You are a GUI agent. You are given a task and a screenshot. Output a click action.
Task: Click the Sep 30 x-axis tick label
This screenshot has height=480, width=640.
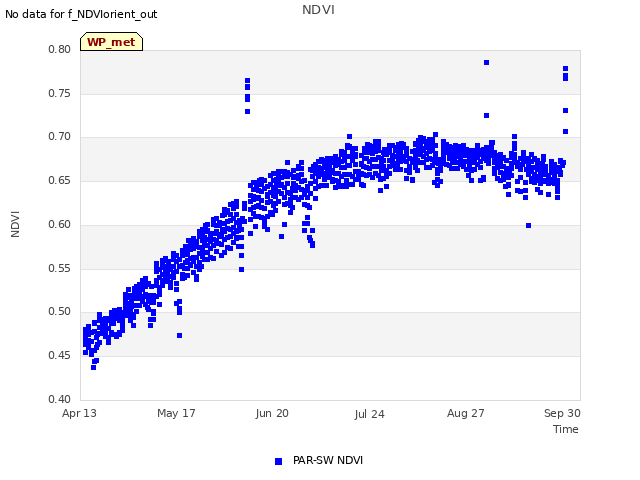562,413
